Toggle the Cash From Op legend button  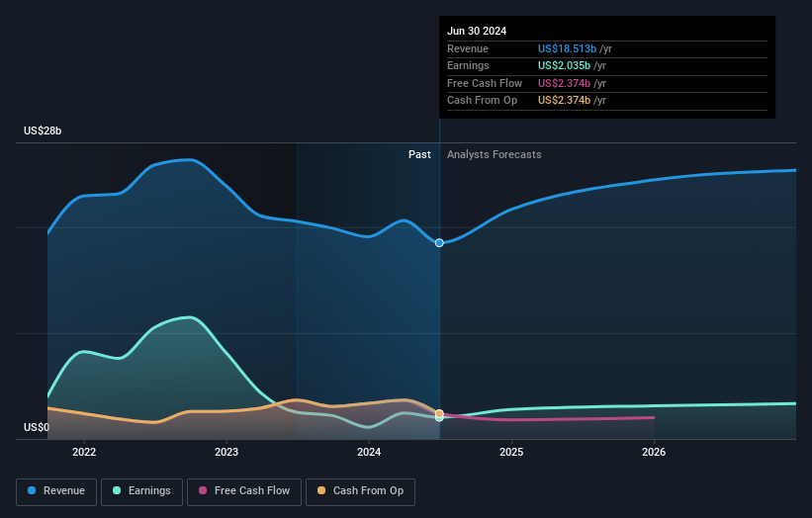point(360,491)
